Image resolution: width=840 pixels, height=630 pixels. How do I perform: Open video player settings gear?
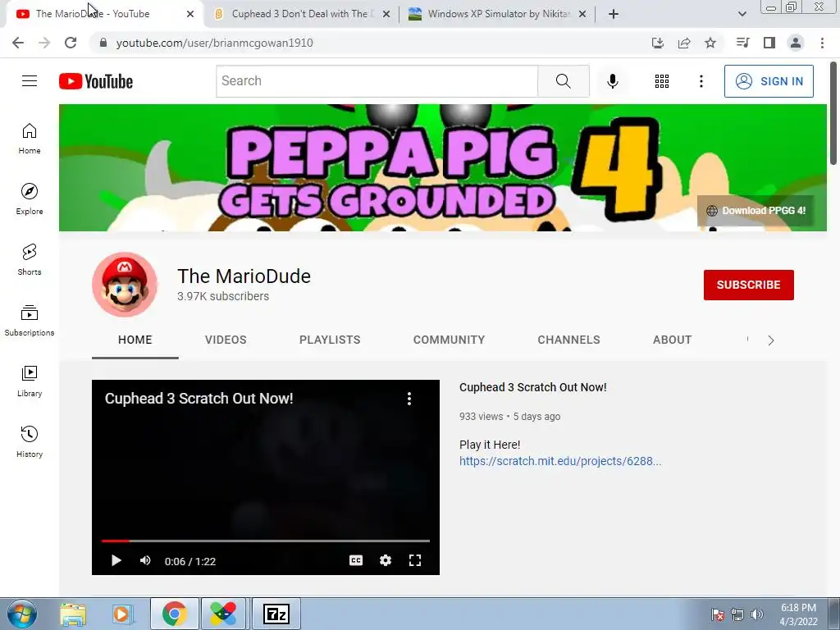(x=386, y=560)
